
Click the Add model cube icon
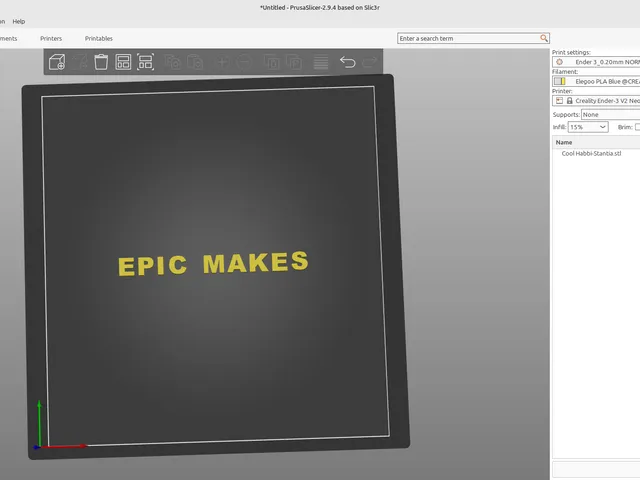pos(57,62)
